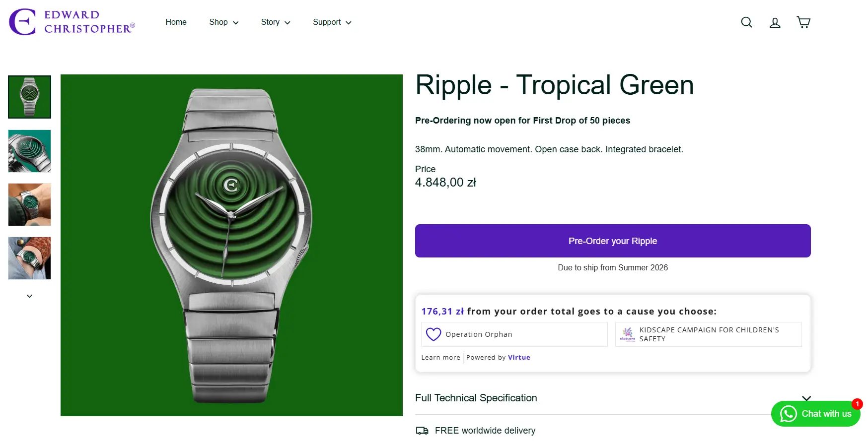This screenshot has width=868, height=443.
Task: Follow the Virtue link
Action: click(519, 358)
